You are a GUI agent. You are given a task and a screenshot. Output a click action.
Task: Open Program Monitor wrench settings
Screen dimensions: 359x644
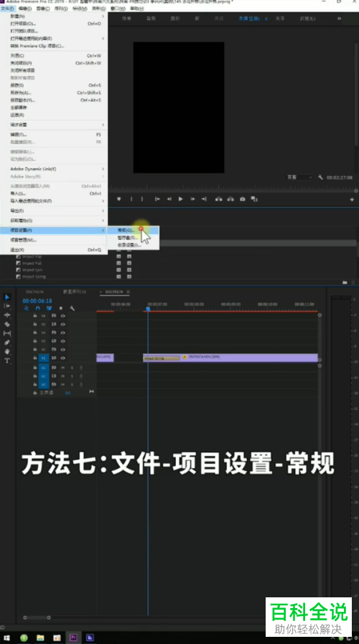[320, 177]
